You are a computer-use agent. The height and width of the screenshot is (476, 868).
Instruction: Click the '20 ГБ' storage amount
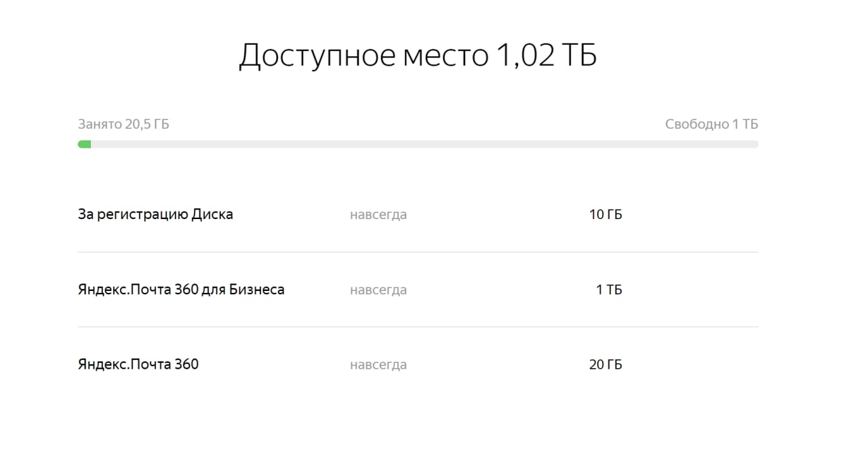[606, 365]
